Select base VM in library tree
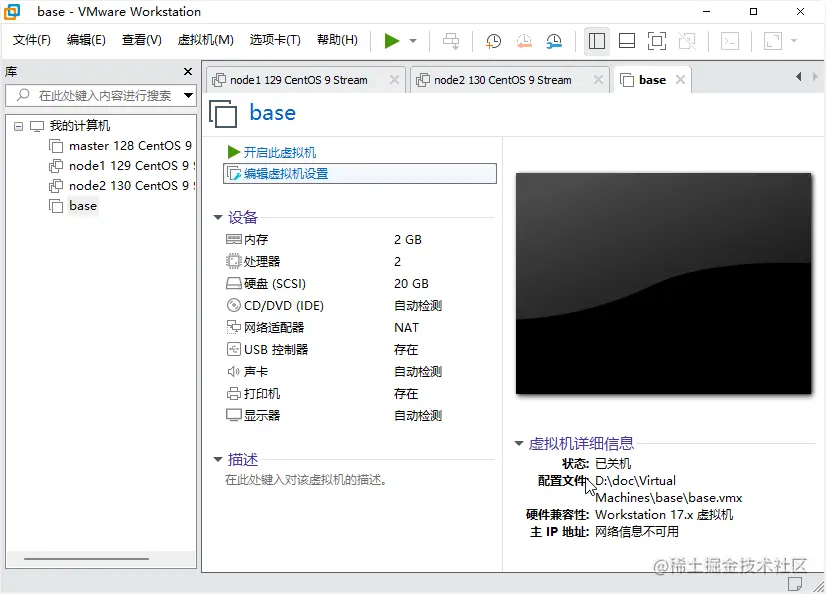Image resolution: width=826 pixels, height=594 pixels. click(83, 206)
